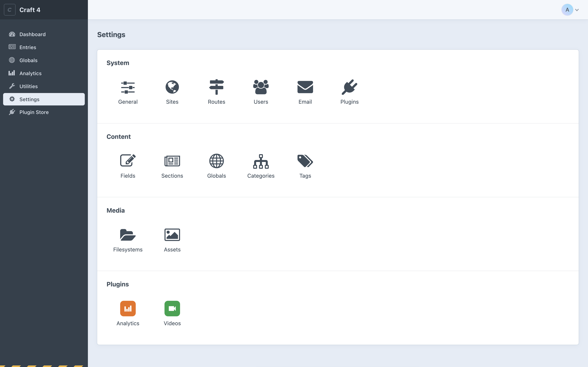Open Assets settings via image icon
Image resolution: width=588 pixels, height=367 pixels.
tap(172, 235)
